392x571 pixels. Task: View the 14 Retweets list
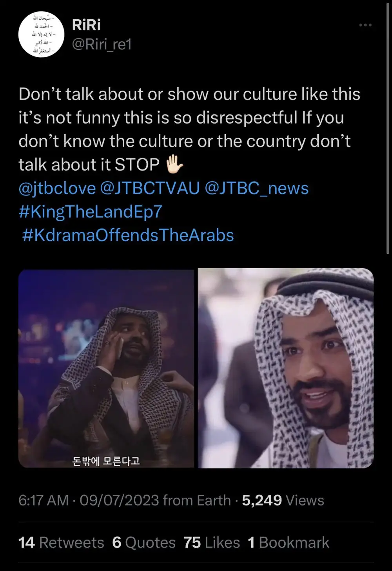tap(61, 543)
